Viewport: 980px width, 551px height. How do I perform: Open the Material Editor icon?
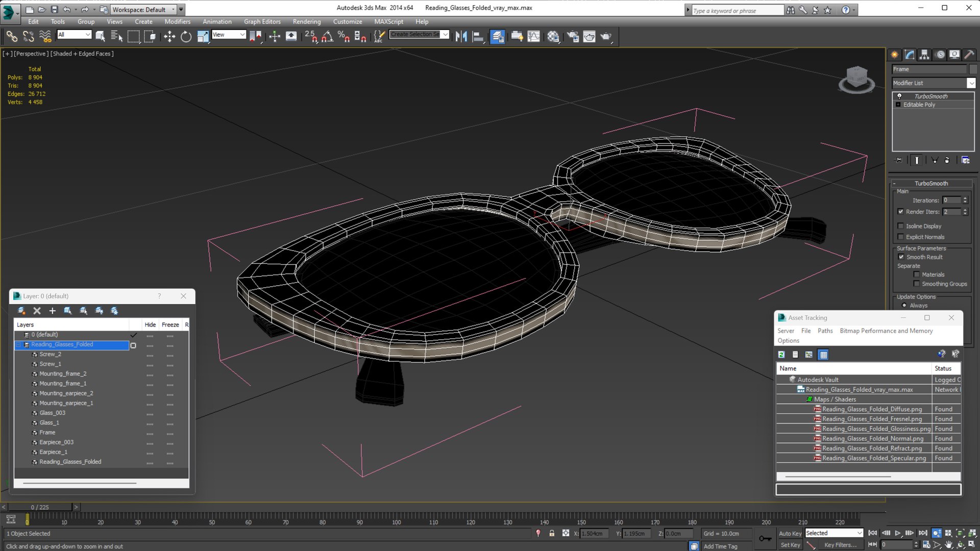tap(553, 36)
